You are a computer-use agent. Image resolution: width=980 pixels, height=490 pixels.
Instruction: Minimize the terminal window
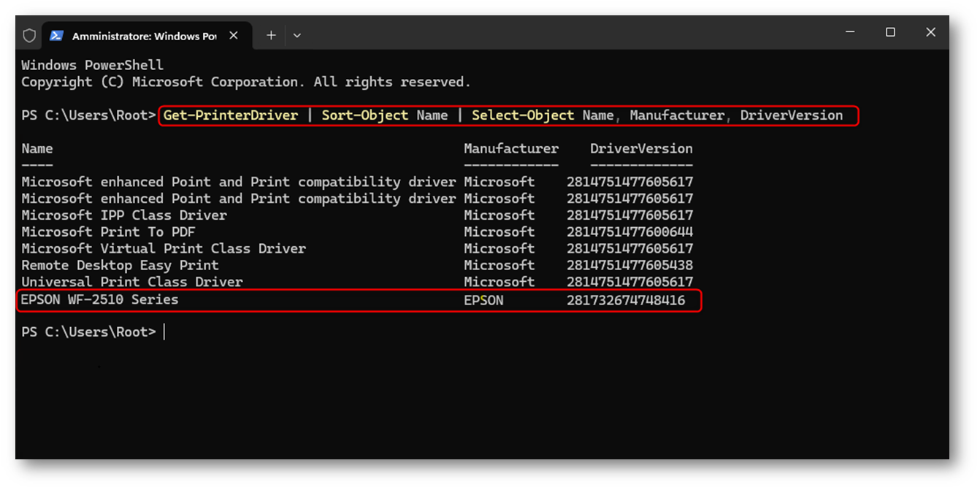[850, 32]
